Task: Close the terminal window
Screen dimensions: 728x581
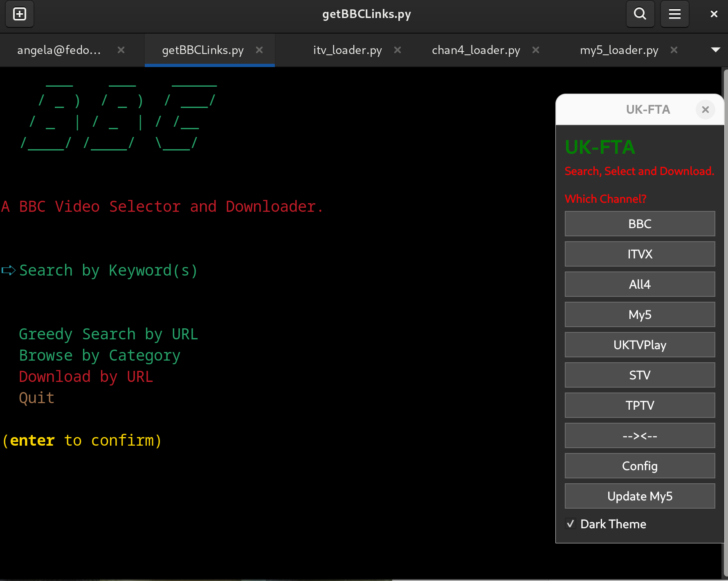Action: pyautogui.click(x=714, y=14)
